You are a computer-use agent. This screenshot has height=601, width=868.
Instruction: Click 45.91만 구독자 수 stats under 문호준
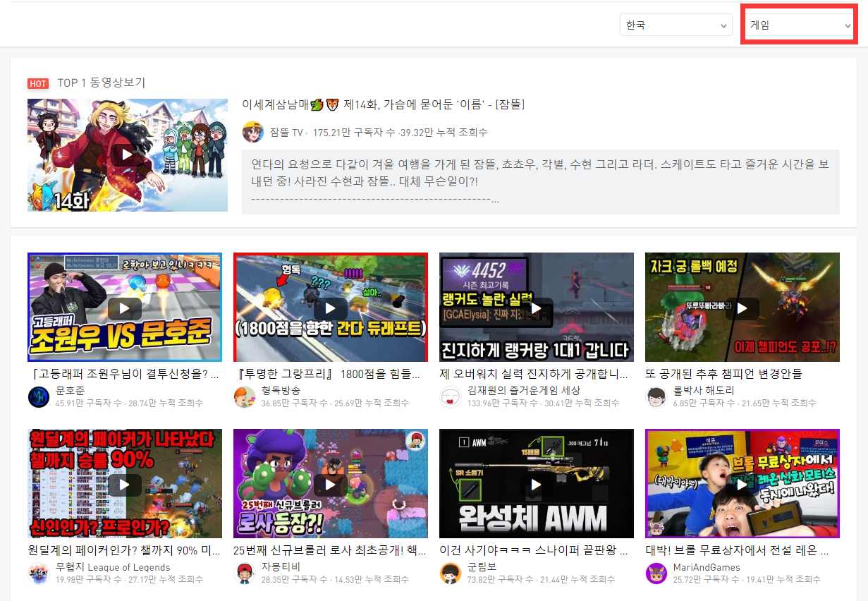[129, 403]
